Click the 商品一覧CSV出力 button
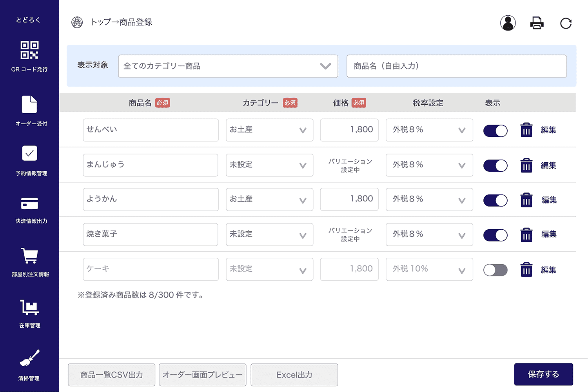Viewport: 588px width, 392px height. (111, 375)
